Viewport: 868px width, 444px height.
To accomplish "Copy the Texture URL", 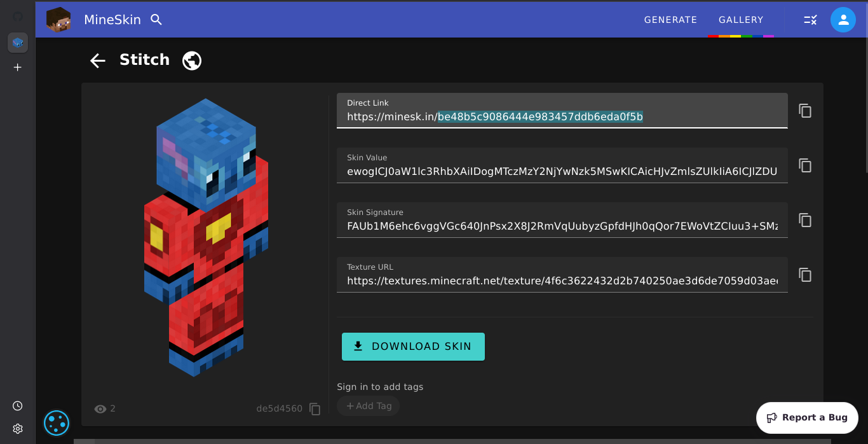I will tap(805, 275).
